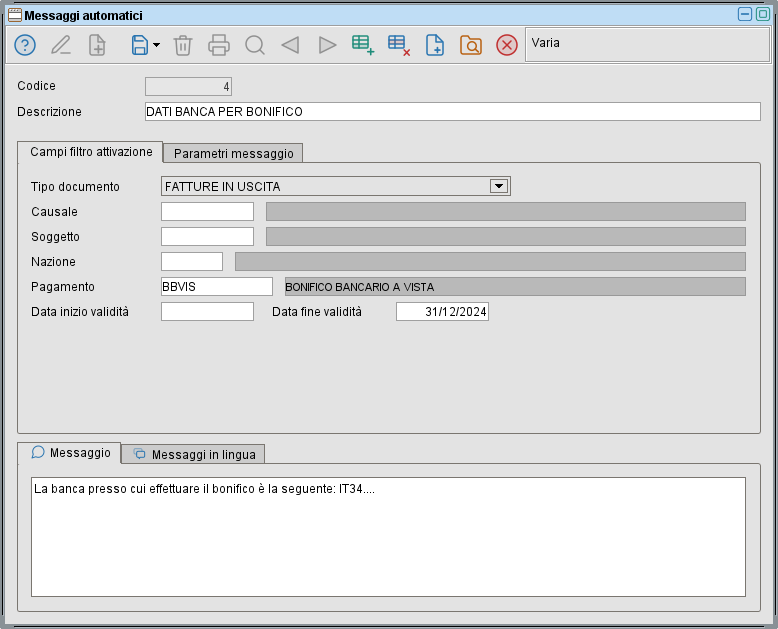Click the Codice label
778x629 pixels.
[x=36, y=86]
